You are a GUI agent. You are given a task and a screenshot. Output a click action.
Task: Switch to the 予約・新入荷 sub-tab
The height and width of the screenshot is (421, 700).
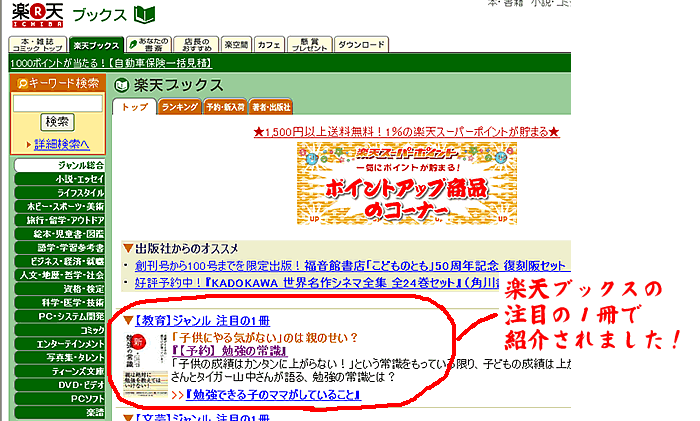coord(225,107)
